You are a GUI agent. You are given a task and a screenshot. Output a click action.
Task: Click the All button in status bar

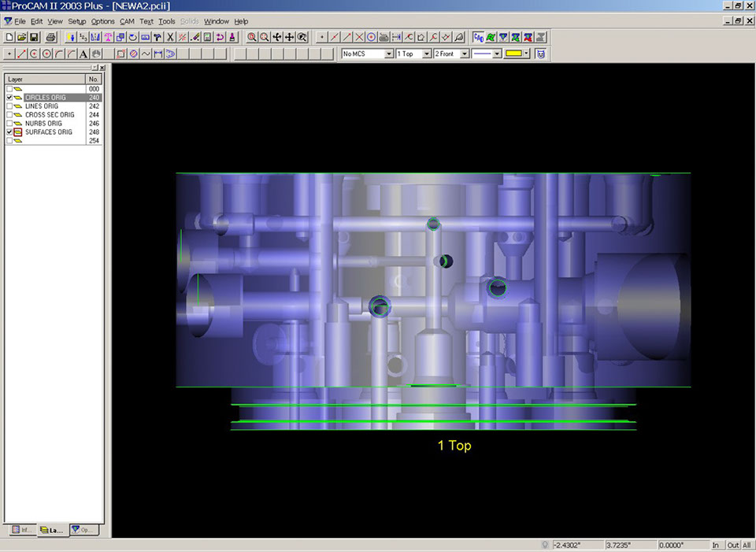(746, 545)
